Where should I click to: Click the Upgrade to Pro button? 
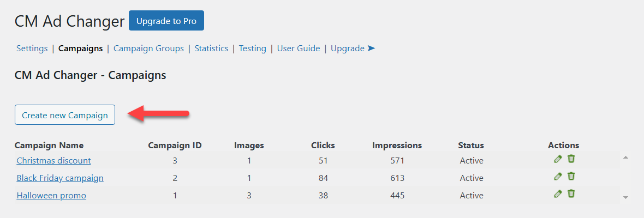click(x=166, y=21)
